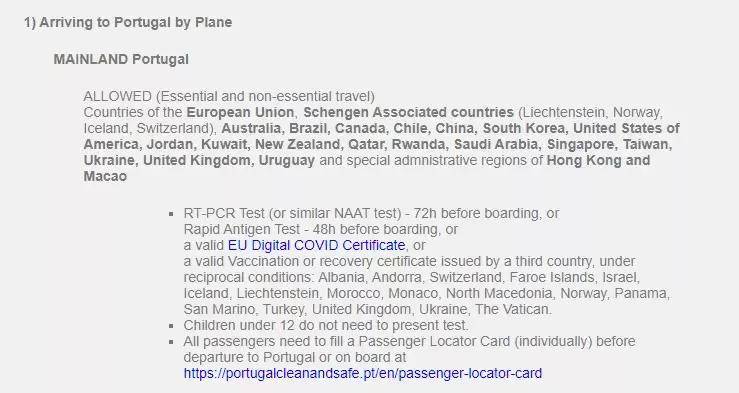Image resolution: width=739 pixels, height=393 pixels.
Task: Click the Rapid Antigen Test 48h line
Action: pyautogui.click(x=321, y=229)
